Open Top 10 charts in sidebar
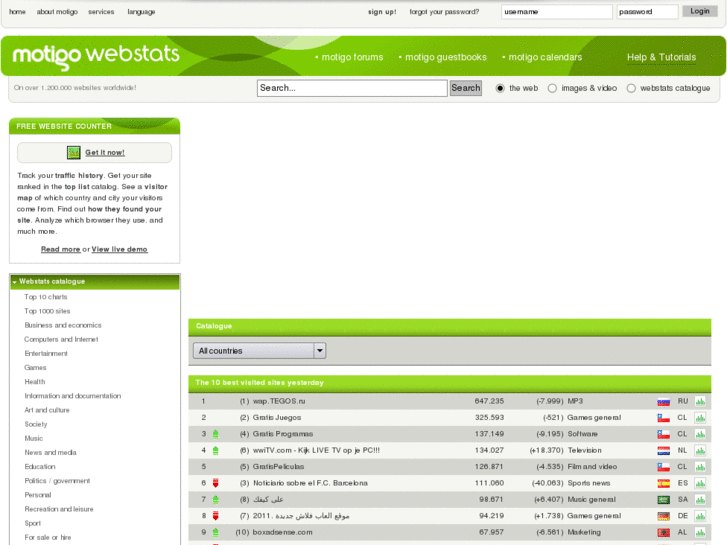 [45, 297]
